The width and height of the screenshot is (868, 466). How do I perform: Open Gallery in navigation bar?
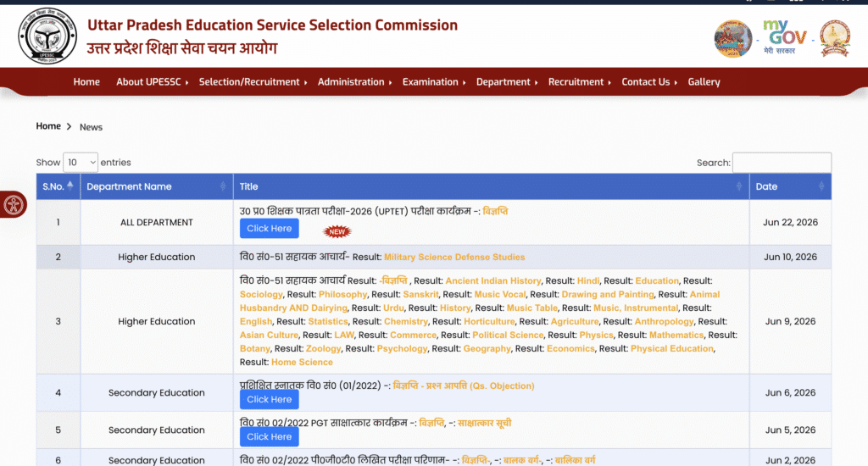point(704,82)
